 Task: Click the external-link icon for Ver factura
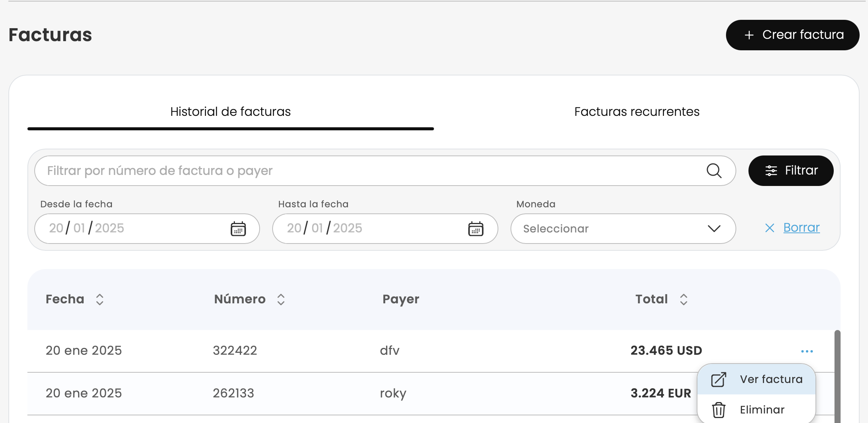(x=718, y=380)
